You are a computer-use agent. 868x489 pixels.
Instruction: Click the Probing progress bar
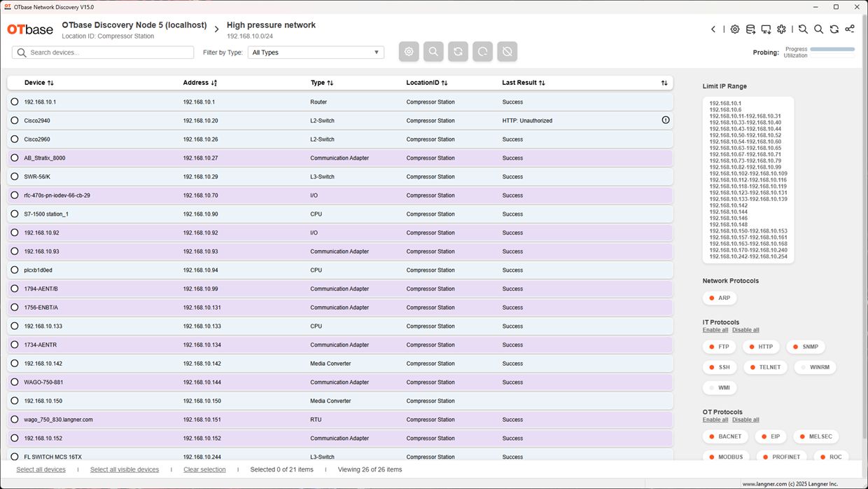click(832, 49)
